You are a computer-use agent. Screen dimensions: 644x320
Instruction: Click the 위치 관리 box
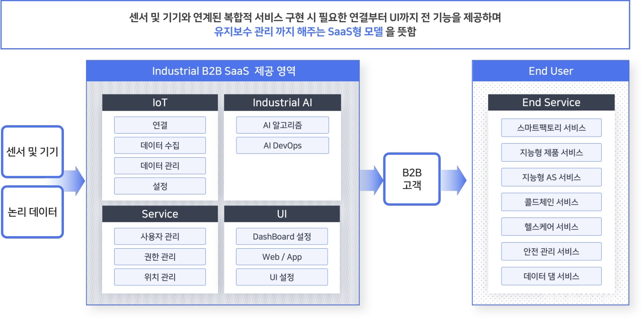(x=160, y=277)
